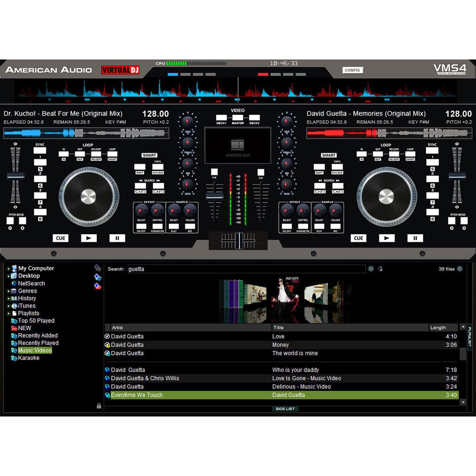Click the lock icon in folder panel
Screen dimensions: 476x476
click(99, 406)
